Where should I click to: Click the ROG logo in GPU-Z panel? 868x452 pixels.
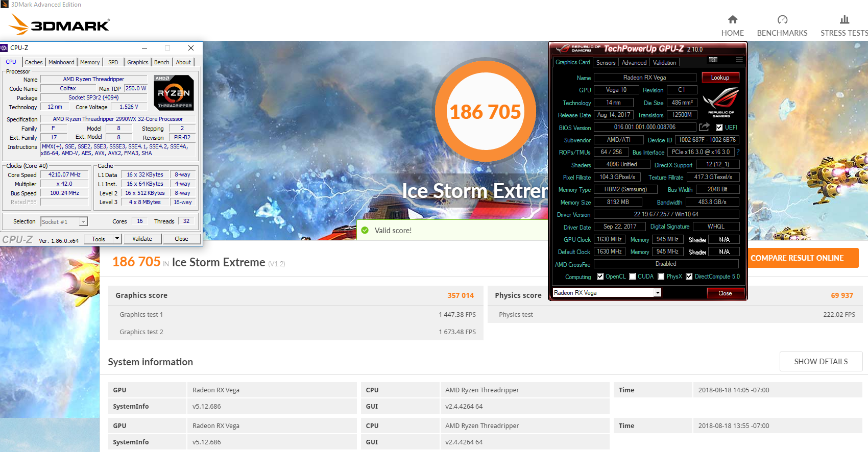click(x=720, y=102)
